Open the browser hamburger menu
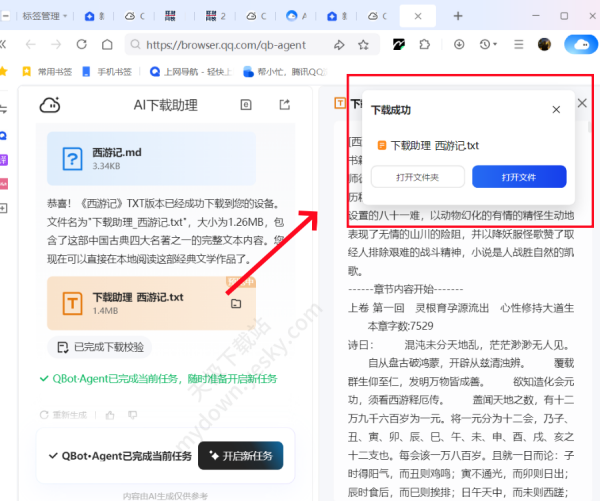The width and height of the screenshot is (600, 501). pyautogui.click(x=518, y=45)
